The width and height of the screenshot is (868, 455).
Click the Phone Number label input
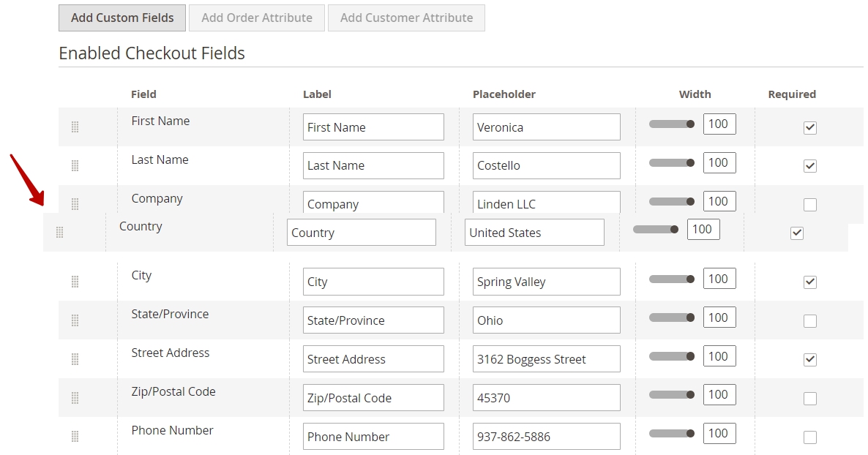pyautogui.click(x=373, y=437)
